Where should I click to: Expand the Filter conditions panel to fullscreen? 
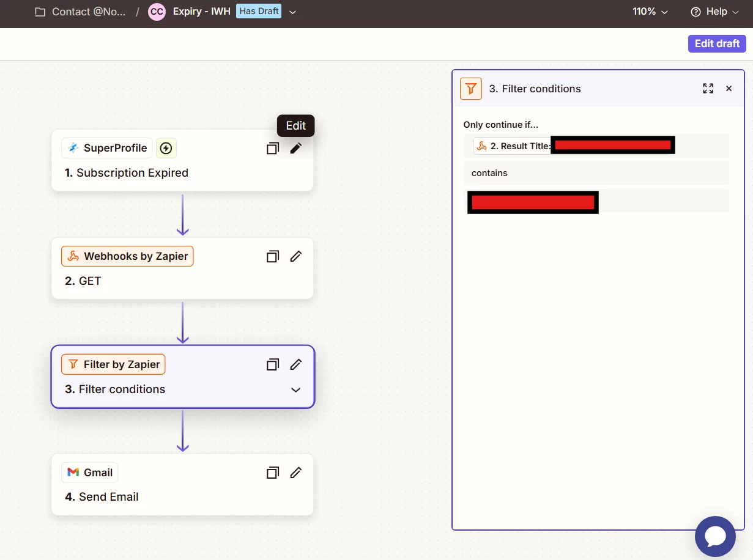pos(708,89)
